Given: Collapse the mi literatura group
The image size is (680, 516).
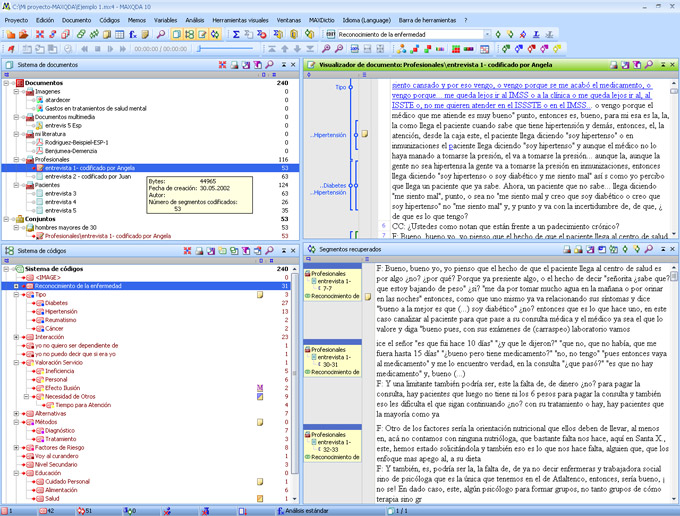Looking at the screenshot, I should (x=16, y=134).
